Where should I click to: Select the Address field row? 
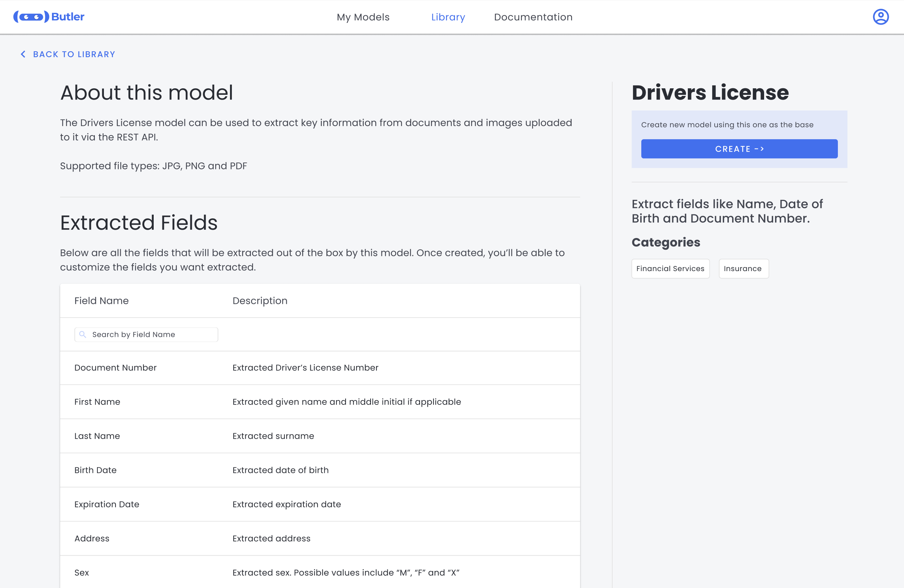(320, 538)
